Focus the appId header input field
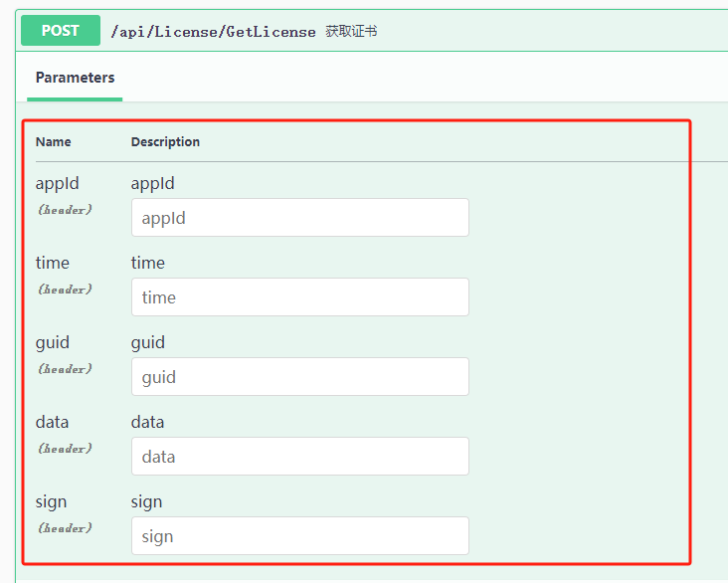The image size is (728, 583). point(300,218)
